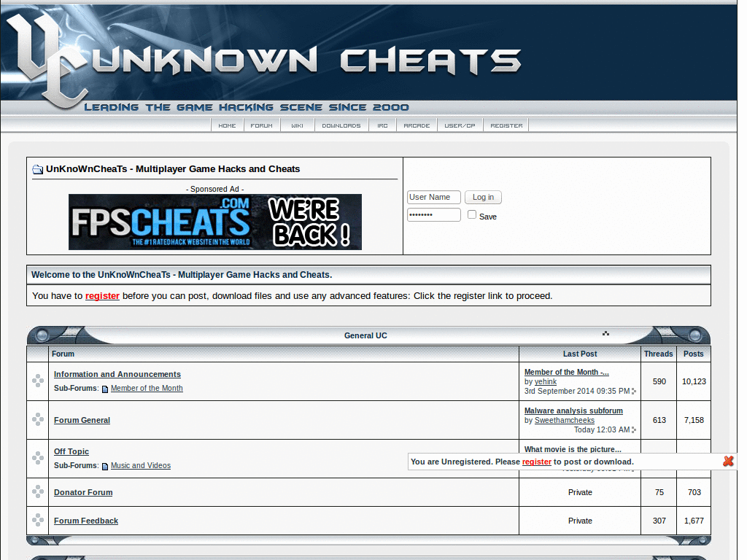Collapse the General UC category section
The height and width of the screenshot is (560, 747).
pyautogui.click(x=605, y=332)
